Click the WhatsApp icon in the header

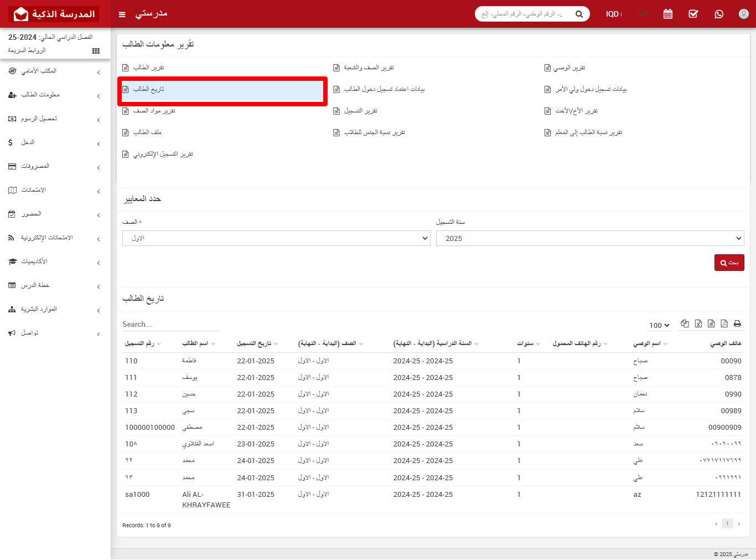719,14
